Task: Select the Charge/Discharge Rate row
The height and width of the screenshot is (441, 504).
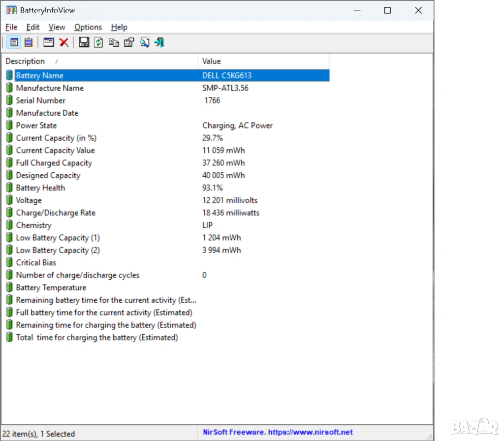Action: pos(56,213)
